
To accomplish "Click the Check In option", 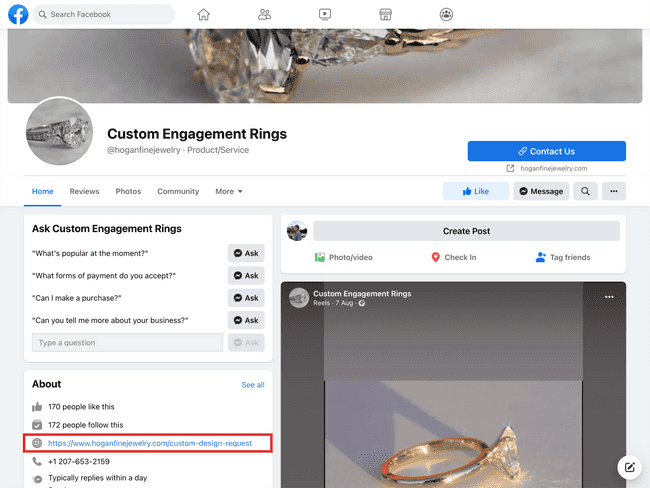I will pos(454,257).
